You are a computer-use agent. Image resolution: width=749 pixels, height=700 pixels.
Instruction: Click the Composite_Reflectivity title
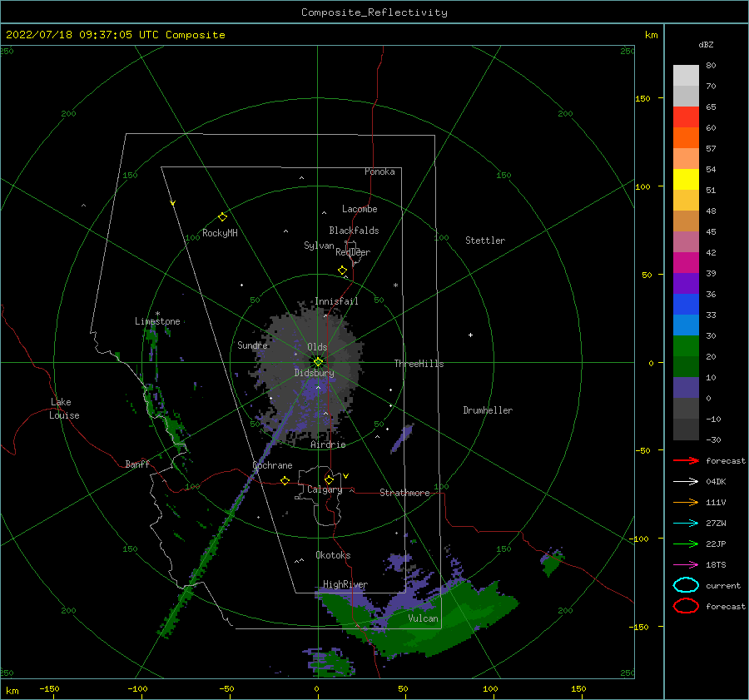374,12
